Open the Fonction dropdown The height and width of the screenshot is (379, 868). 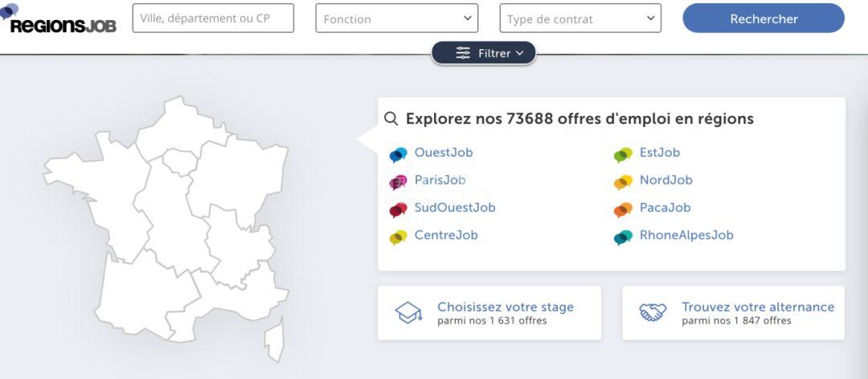[397, 19]
